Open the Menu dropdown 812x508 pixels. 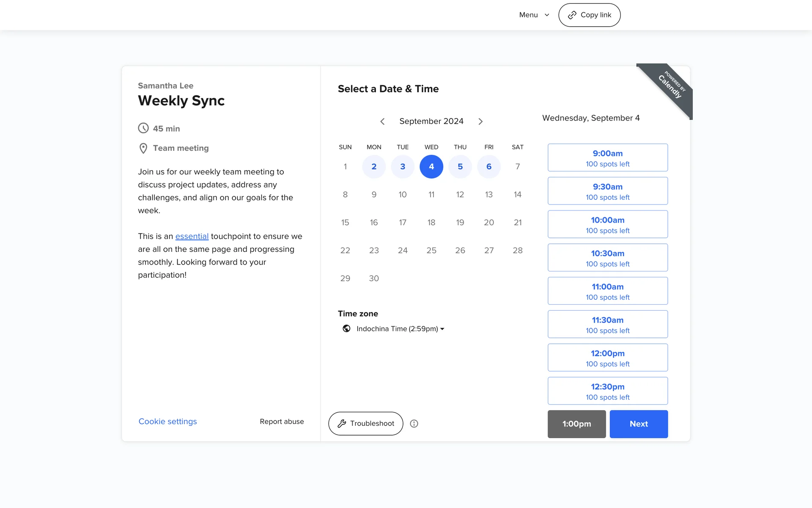534,15
